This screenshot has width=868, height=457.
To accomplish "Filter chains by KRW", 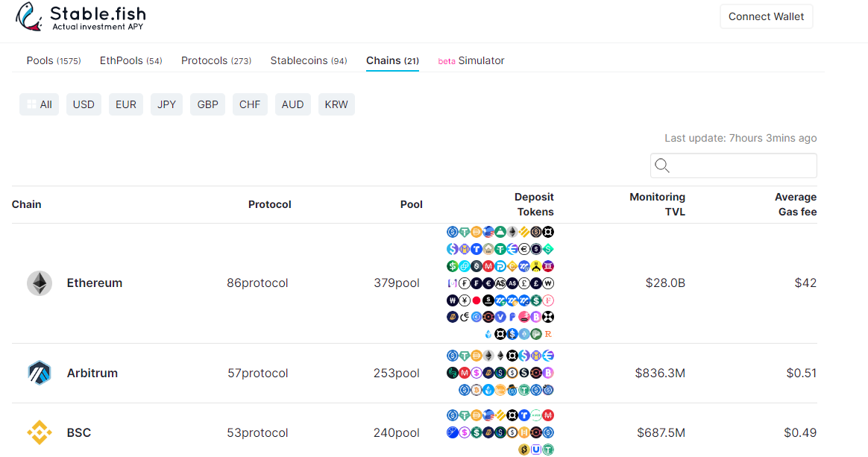I will pos(336,104).
